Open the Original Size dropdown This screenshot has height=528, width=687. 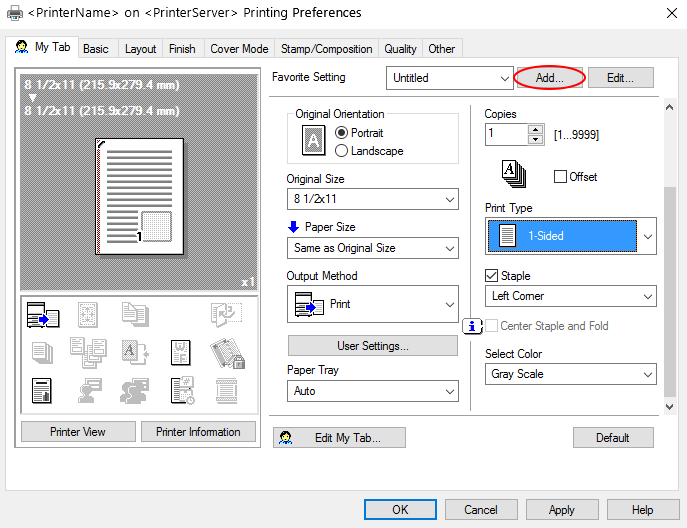click(x=373, y=199)
